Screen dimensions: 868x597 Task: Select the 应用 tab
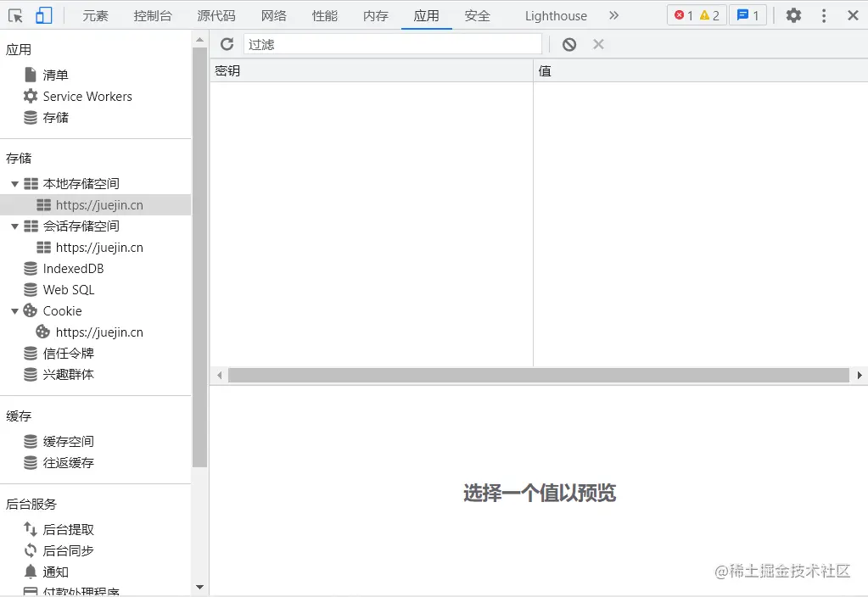coord(426,16)
